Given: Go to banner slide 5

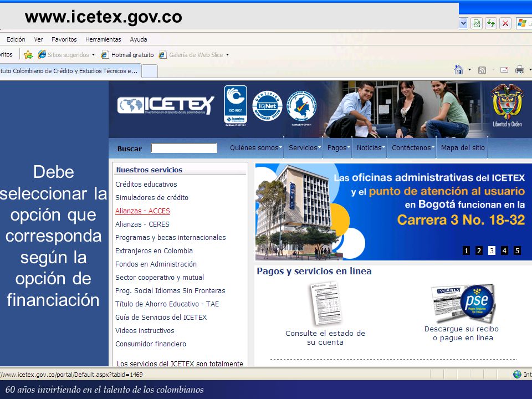Looking at the screenshot, I should (517, 250).
